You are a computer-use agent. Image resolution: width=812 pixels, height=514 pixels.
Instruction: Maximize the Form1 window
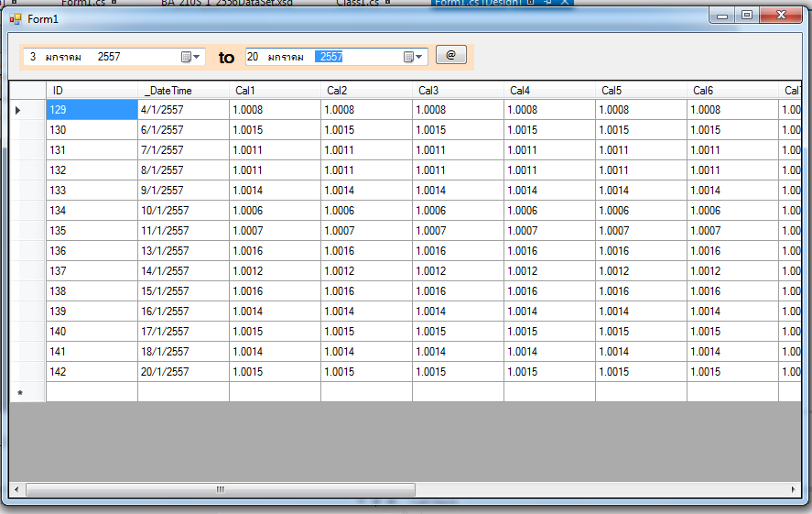[x=747, y=16]
